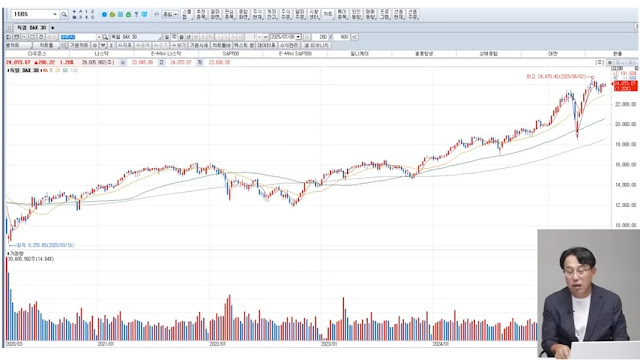Switch to virtual screen 4
Screen dimensions: 640x360
tap(86, 17)
